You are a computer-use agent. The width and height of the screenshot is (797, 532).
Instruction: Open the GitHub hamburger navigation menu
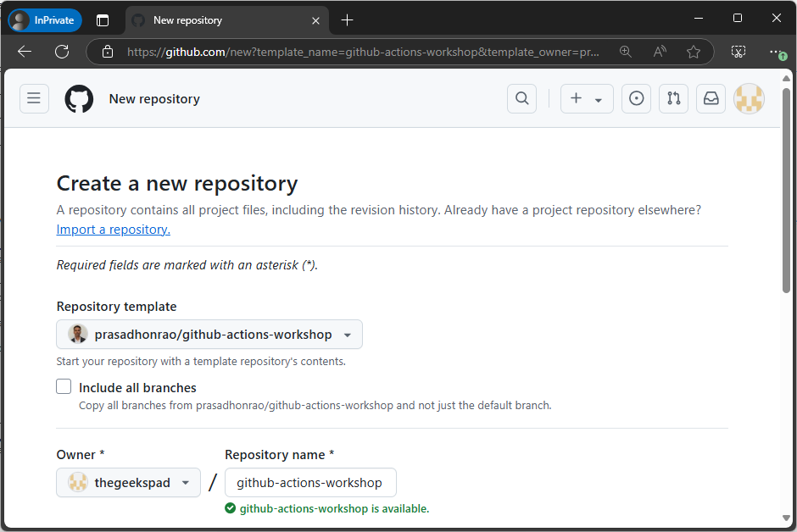(x=34, y=98)
